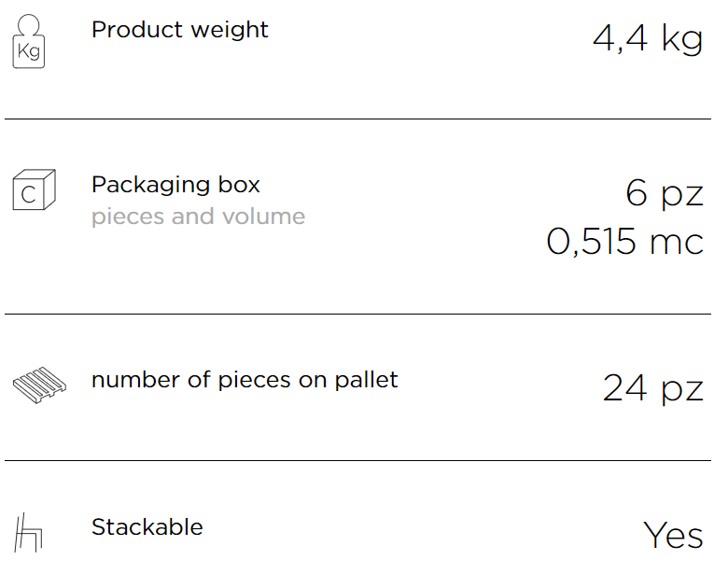Viewport: 728px width, 588px height.
Task: Select the 4,4 kg value
Action: coord(648,39)
